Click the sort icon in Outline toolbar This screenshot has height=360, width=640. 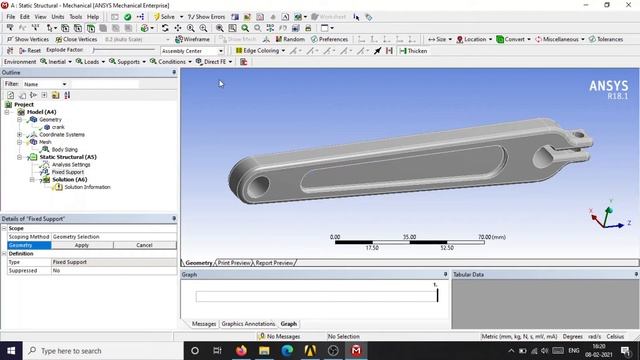[67, 95]
